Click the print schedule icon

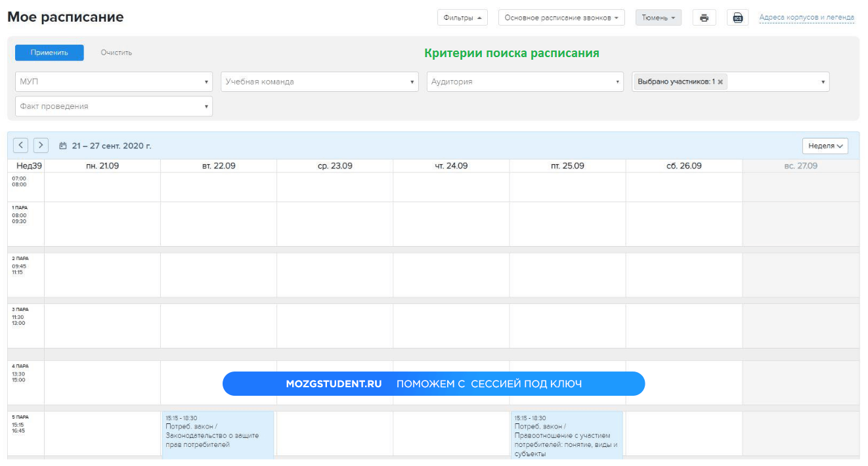[704, 18]
